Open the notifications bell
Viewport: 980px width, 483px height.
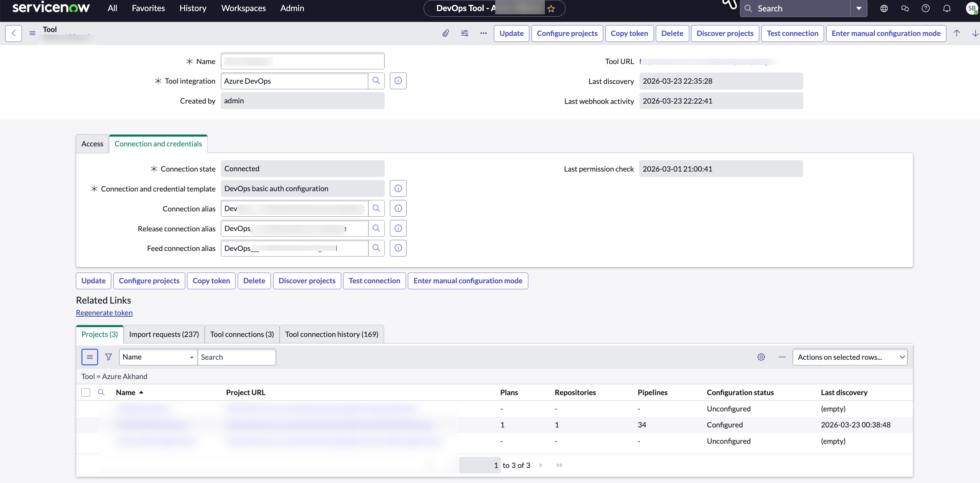[x=947, y=8]
